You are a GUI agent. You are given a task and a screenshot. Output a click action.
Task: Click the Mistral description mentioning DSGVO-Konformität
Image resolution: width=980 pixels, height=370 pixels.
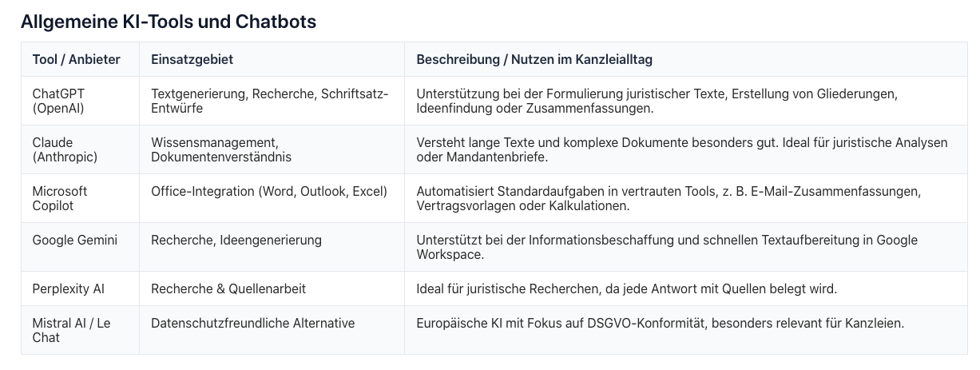tap(660, 323)
